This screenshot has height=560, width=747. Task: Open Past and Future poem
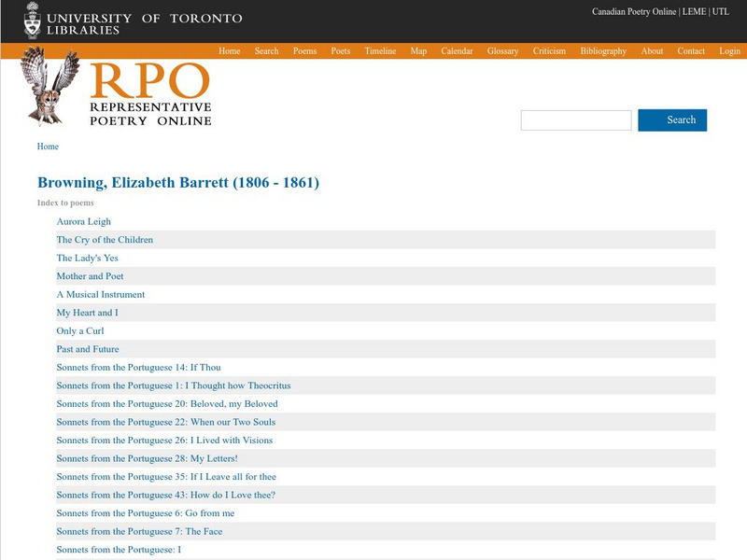(x=88, y=349)
